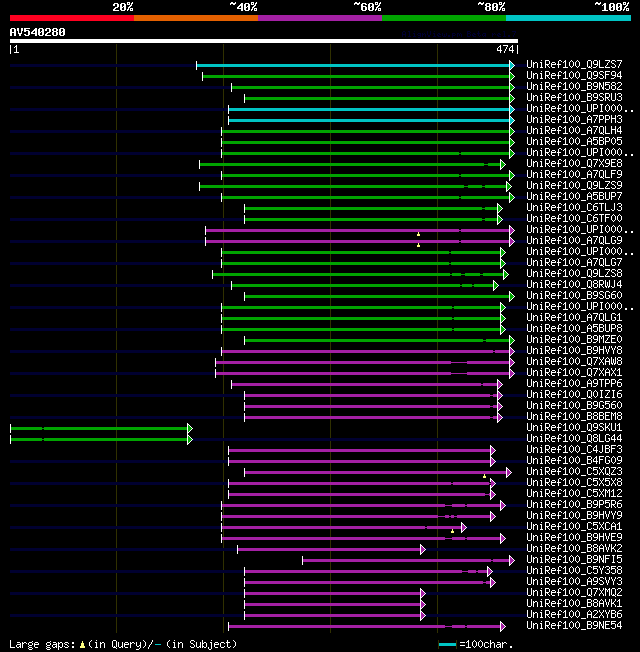Click the UniRef100_A7QLG7 label
Viewport: 640px width, 652px height.
pyautogui.click(x=574, y=263)
